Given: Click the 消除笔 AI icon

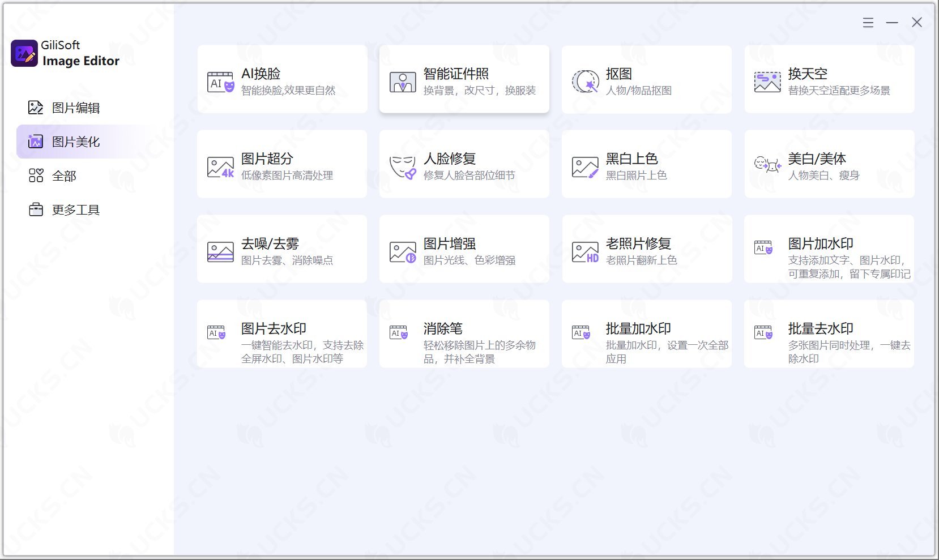Looking at the screenshot, I should coord(399,332).
